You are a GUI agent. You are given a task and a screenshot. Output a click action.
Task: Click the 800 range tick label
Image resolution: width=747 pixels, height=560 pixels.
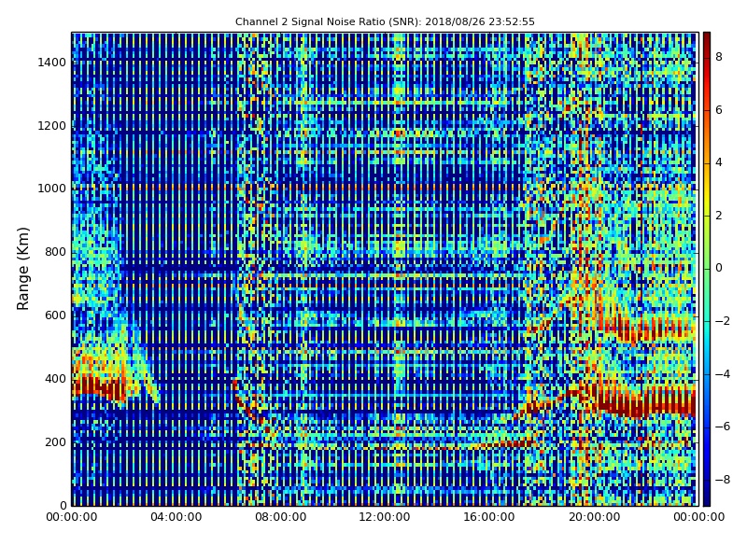pos(55,252)
